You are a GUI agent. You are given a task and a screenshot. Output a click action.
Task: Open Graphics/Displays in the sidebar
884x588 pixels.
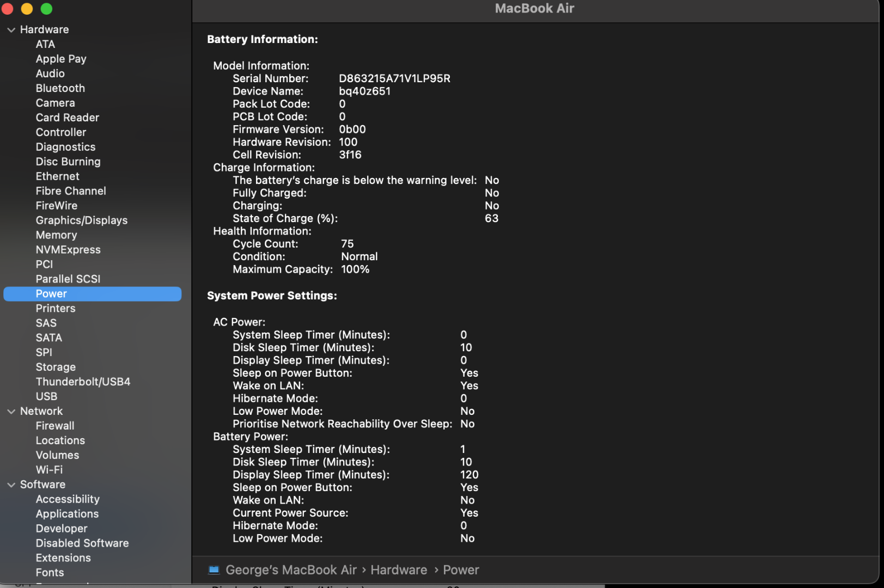82,220
